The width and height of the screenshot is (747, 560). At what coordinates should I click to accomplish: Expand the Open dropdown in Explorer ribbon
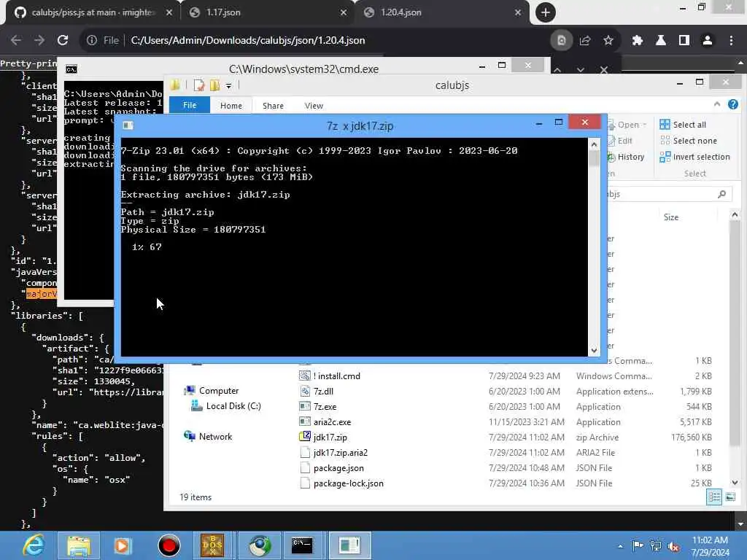[645, 125]
